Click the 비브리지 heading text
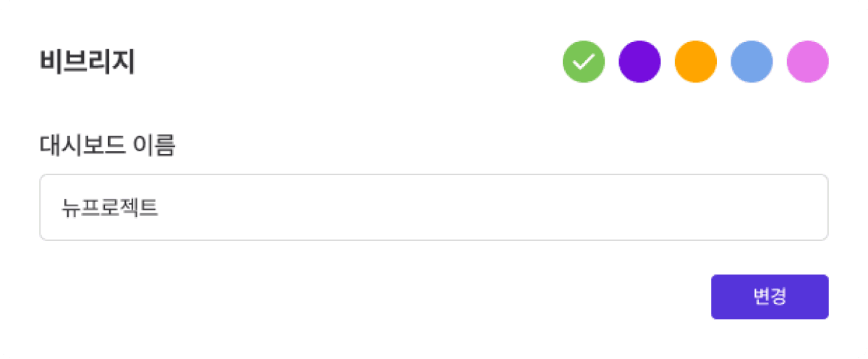The width and height of the screenshot is (868, 359). click(x=88, y=63)
